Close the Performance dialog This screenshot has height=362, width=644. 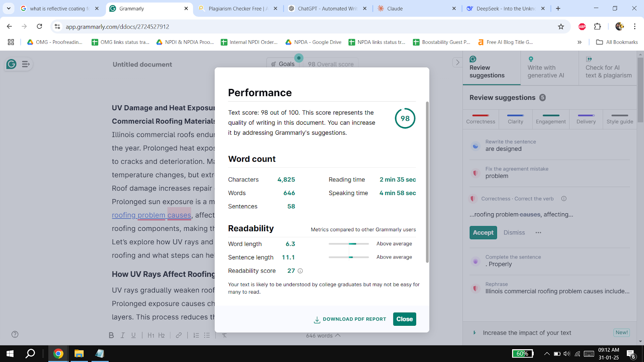pyautogui.click(x=405, y=319)
